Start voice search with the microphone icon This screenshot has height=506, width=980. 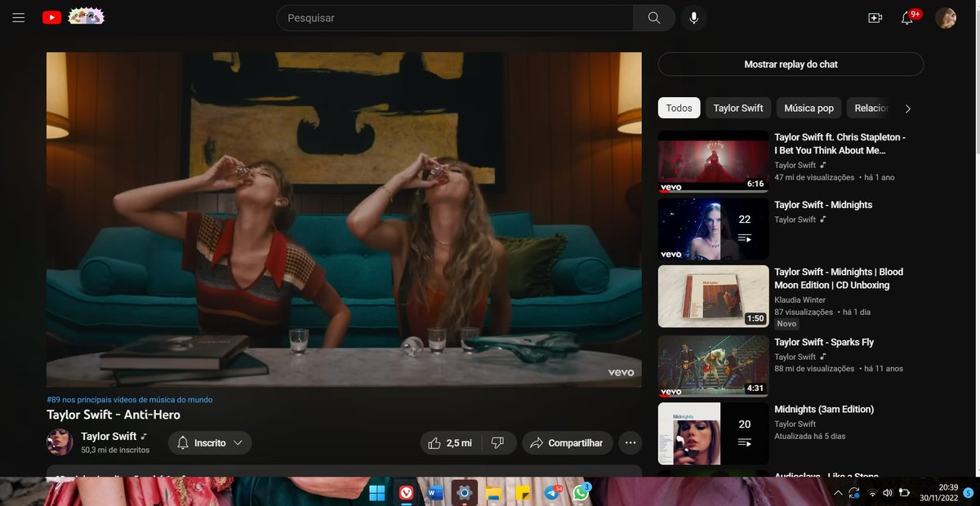pos(694,18)
